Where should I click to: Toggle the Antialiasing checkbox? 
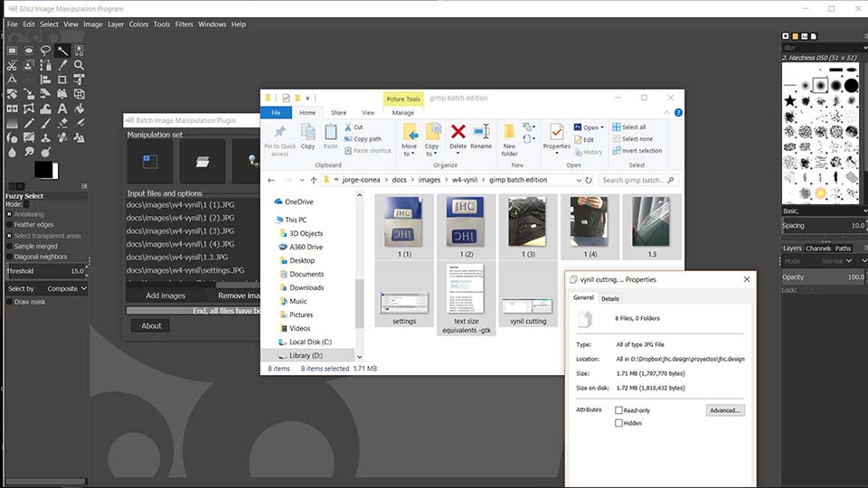click(9, 214)
